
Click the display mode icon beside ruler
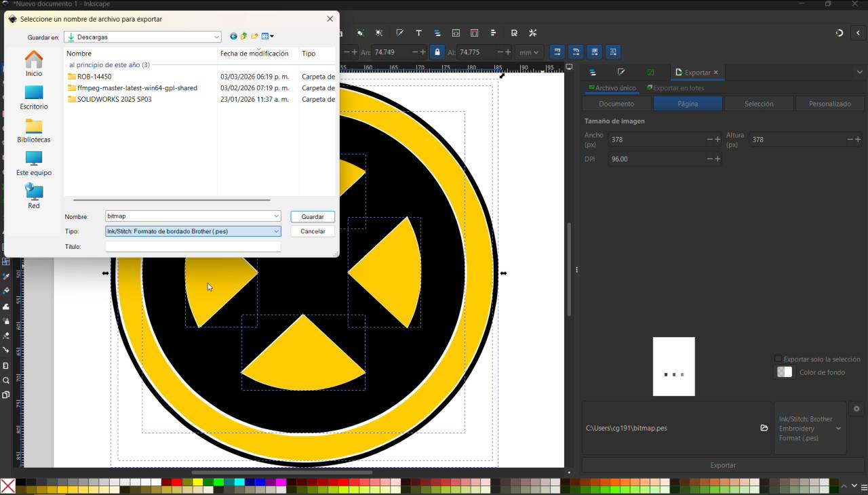570,67
